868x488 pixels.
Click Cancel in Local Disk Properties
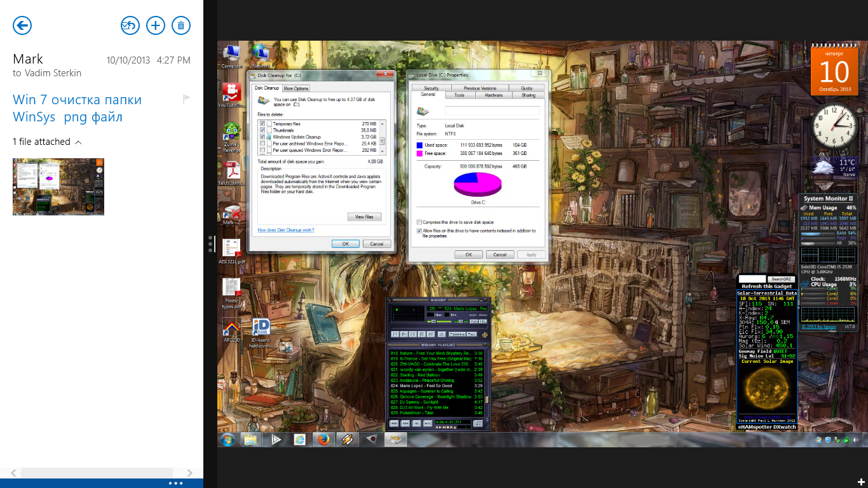pos(500,254)
